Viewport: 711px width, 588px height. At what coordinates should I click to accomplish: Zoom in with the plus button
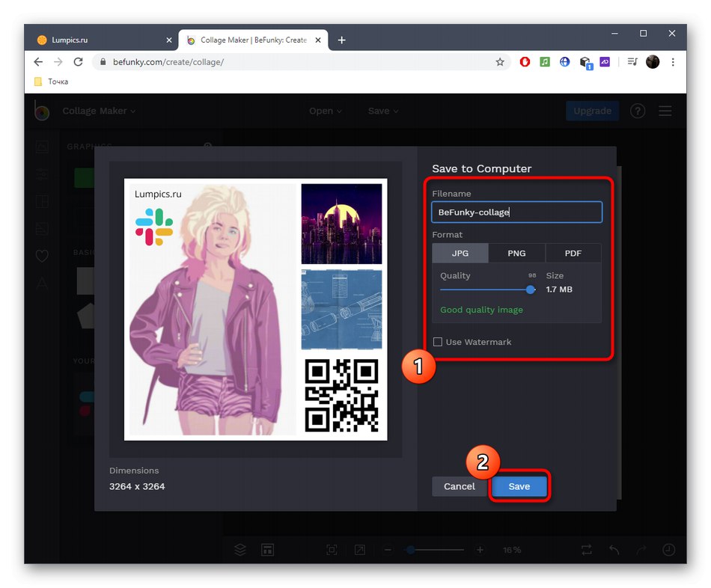pyautogui.click(x=480, y=550)
